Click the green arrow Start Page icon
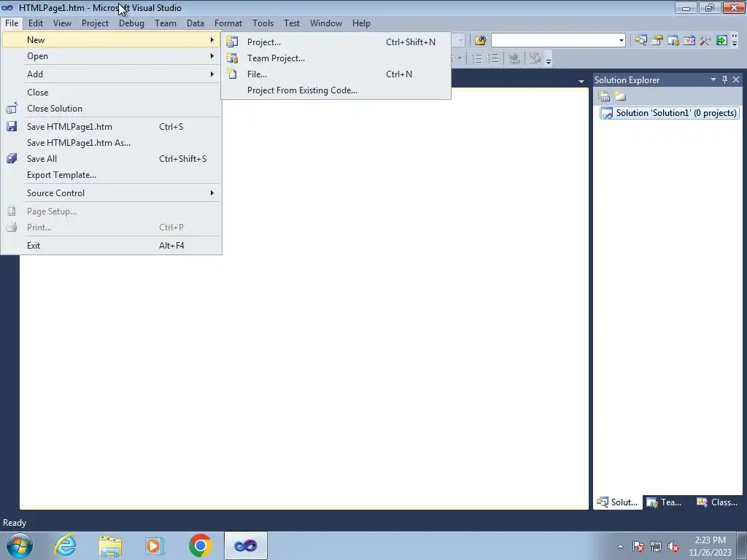 point(721,41)
